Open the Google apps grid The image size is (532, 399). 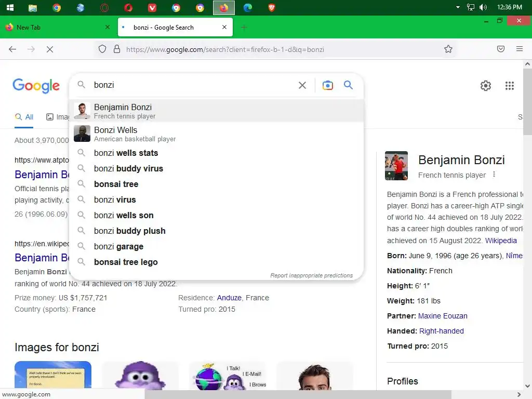[510, 86]
